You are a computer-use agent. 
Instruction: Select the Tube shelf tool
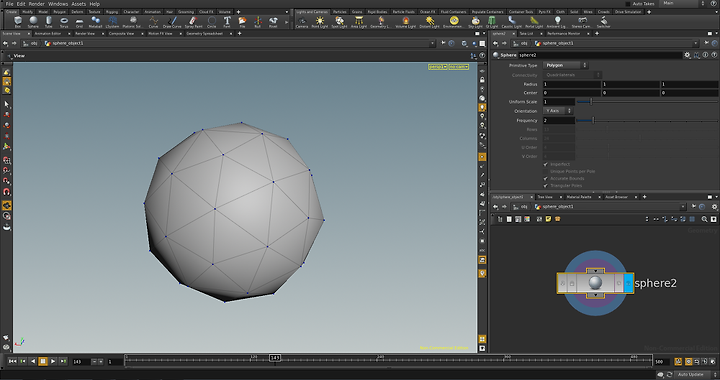pos(49,22)
